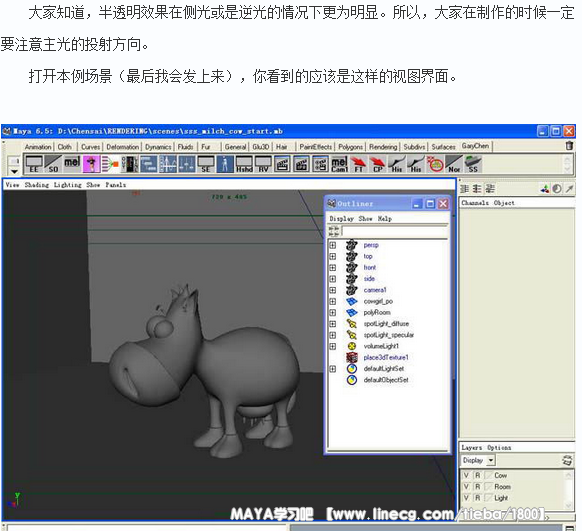Click the SO shelf icon
Screen dimensions: 582x531
[x=53, y=164]
